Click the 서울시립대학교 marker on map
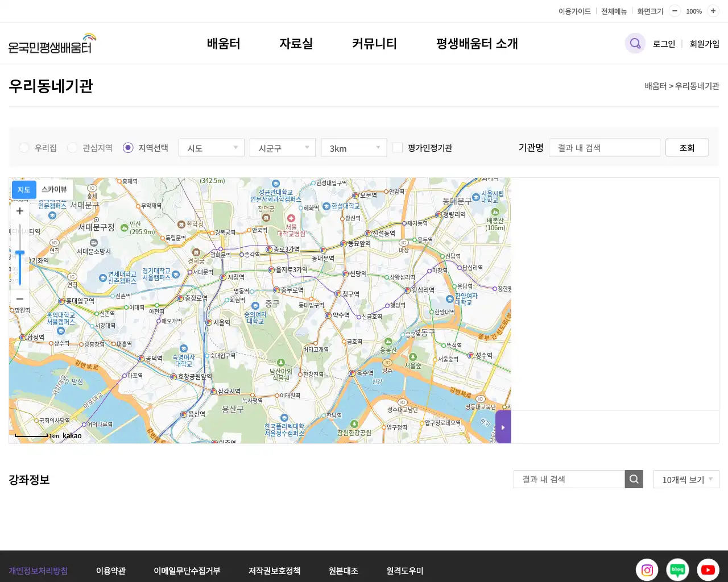 tap(475, 197)
